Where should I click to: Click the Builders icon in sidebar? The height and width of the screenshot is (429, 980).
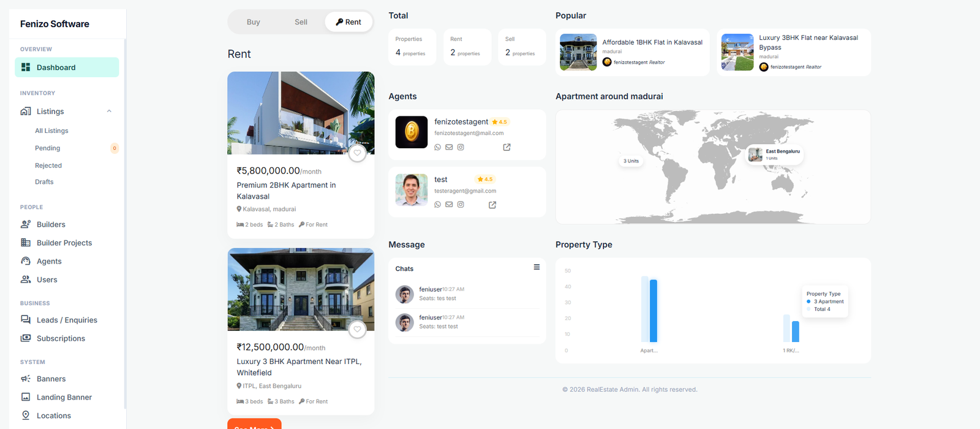click(x=26, y=224)
